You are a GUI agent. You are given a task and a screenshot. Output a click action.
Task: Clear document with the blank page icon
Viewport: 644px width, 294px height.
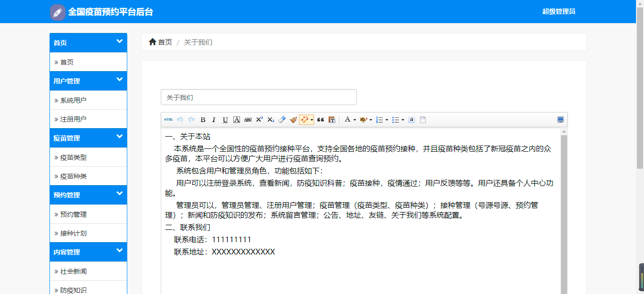[423, 120]
